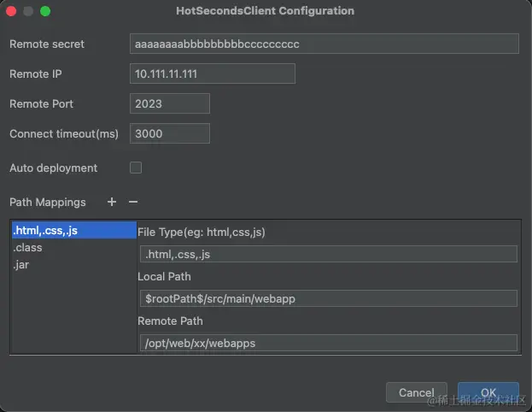Click the Remote secret input field
This screenshot has height=412, width=532.
(x=324, y=44)
